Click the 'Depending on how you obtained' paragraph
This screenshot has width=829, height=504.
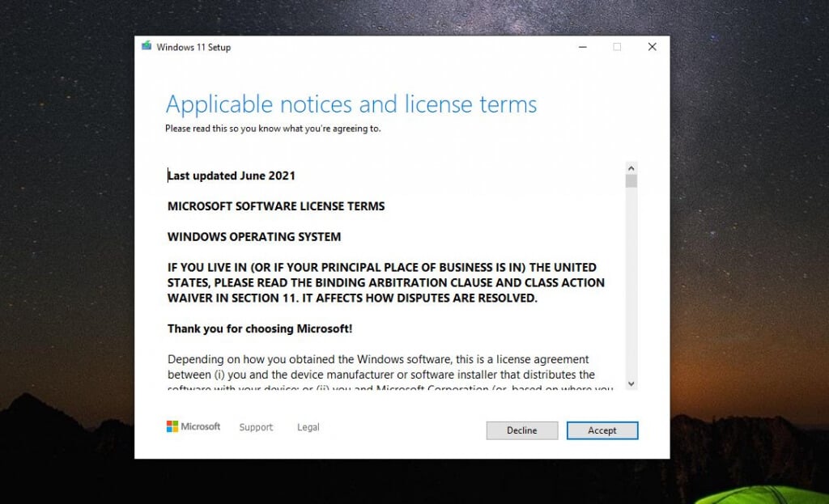click(390, 374)
